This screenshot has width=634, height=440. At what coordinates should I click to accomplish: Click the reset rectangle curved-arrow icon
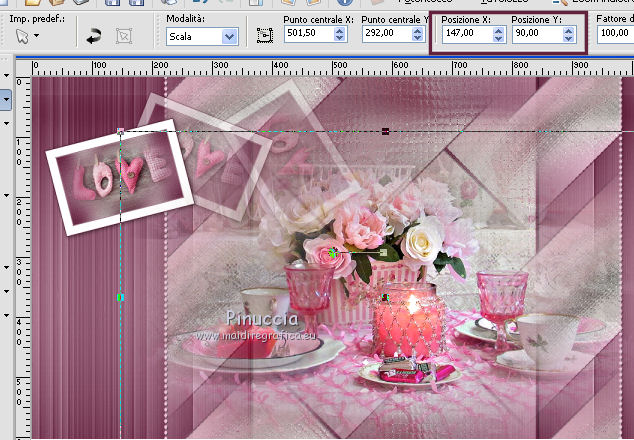coord(94,36)
